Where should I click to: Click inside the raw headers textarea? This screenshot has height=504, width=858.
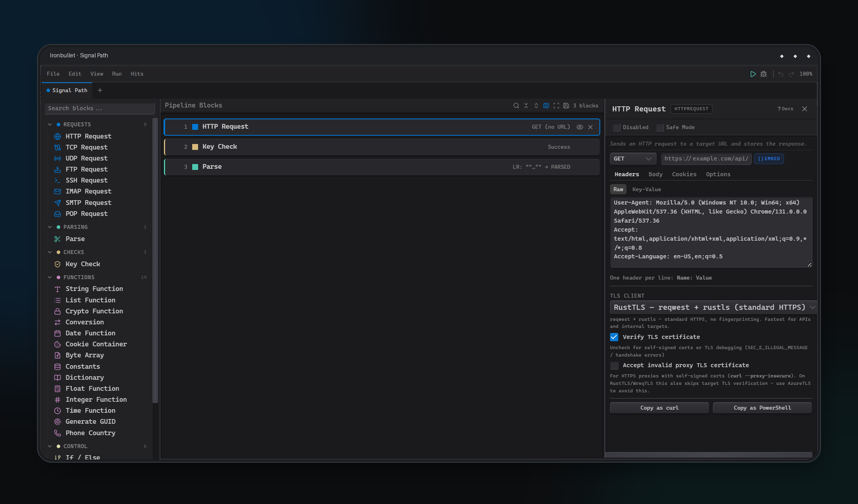coord(711,232)
